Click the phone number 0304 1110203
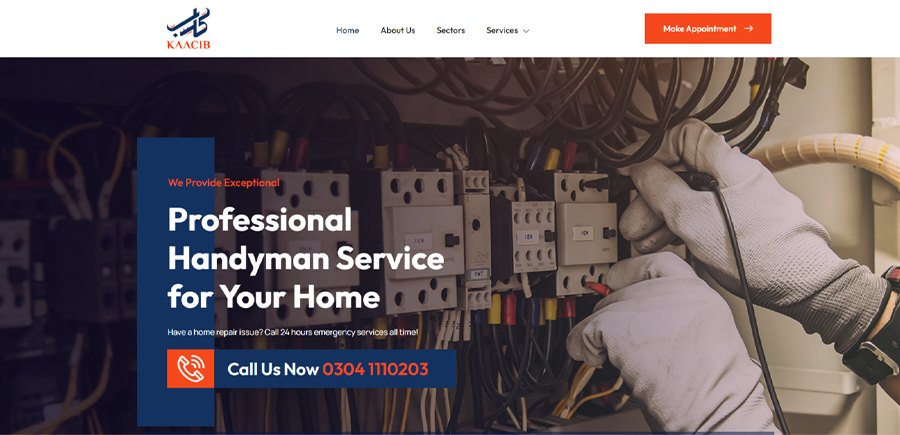900x435 pixels. pyautogui.click(x=375, y=369)
